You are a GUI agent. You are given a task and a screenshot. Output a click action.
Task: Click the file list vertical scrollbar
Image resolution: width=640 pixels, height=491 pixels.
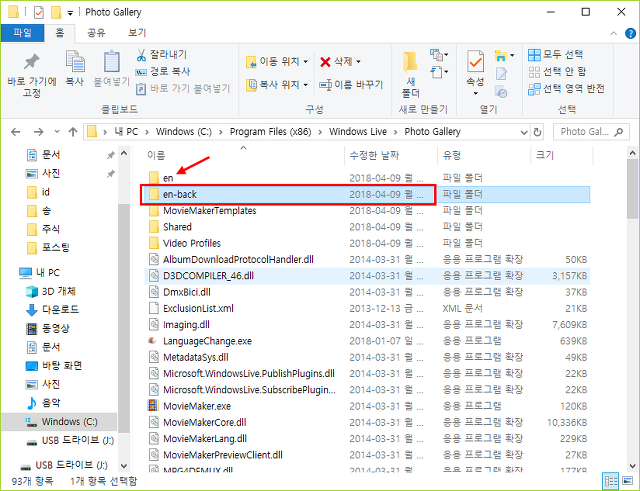633,189
